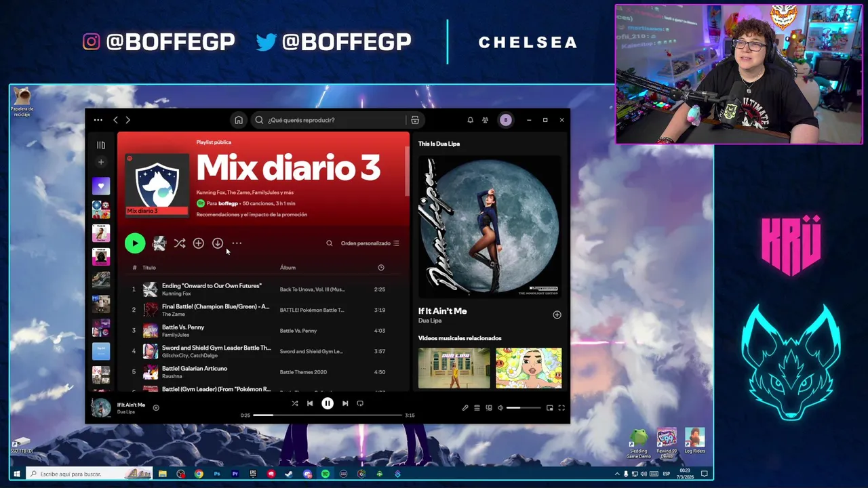The width and height of the screenshot is (868, 488).
Task: Open Google Chrome from taskbar
Action: point(199,474)
